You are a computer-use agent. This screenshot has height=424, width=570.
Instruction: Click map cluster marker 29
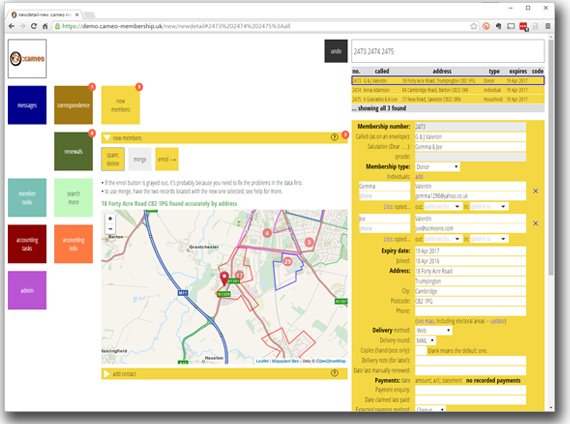pyautogui.click(x=288, y=261)
